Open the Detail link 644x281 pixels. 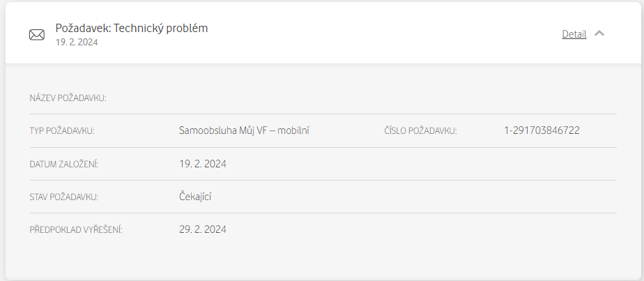click(x=574, y=34)
